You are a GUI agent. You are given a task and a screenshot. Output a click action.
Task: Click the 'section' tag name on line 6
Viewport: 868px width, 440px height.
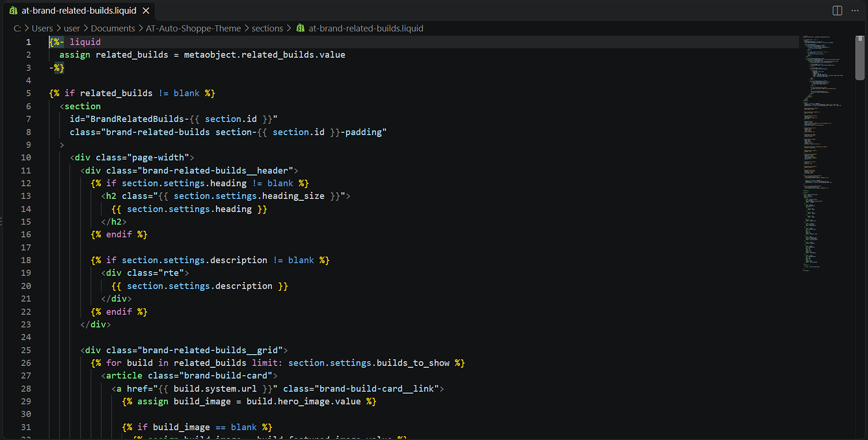[83, 106]
